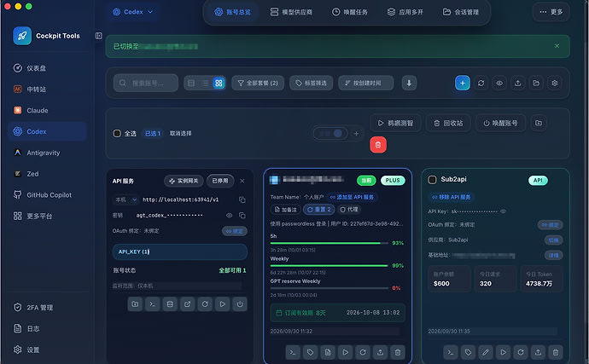This screenshot has height=364, width=589.
Task: Switch to grid card view
Action: point(219,83)
